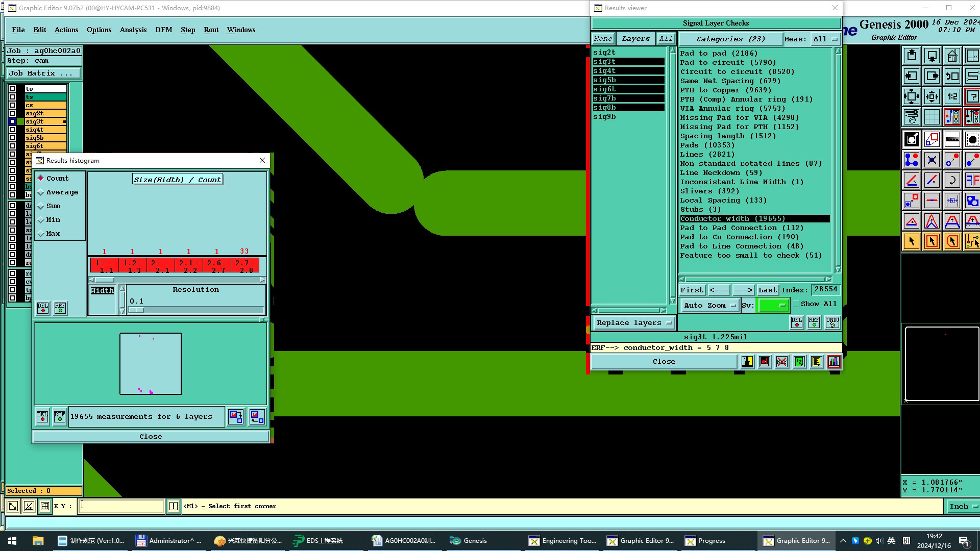
Task: Click the histogram horizontal scrollbar
Action: [178, 280]
